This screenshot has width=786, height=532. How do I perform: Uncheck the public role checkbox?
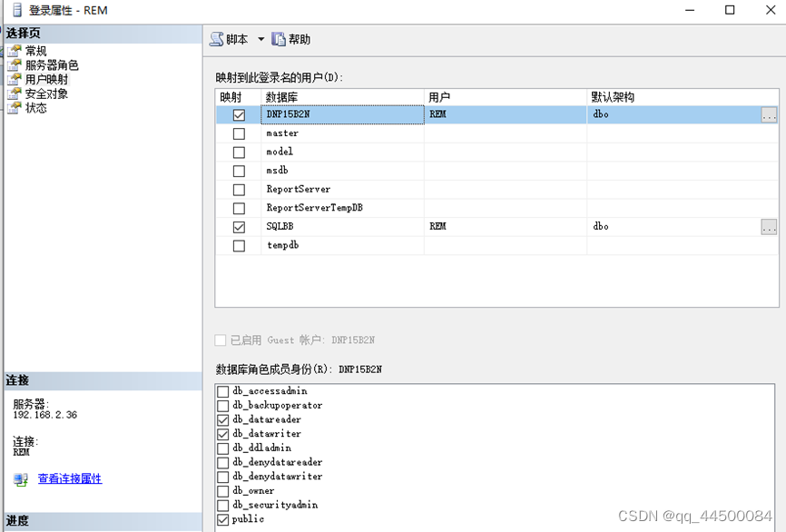click(221, 519)
